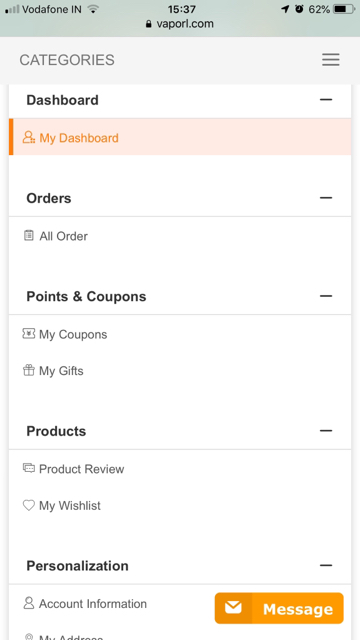Click the Product Review chat icon
The height and width of the screenshot is (640, 360).
[x=29, y=468]
